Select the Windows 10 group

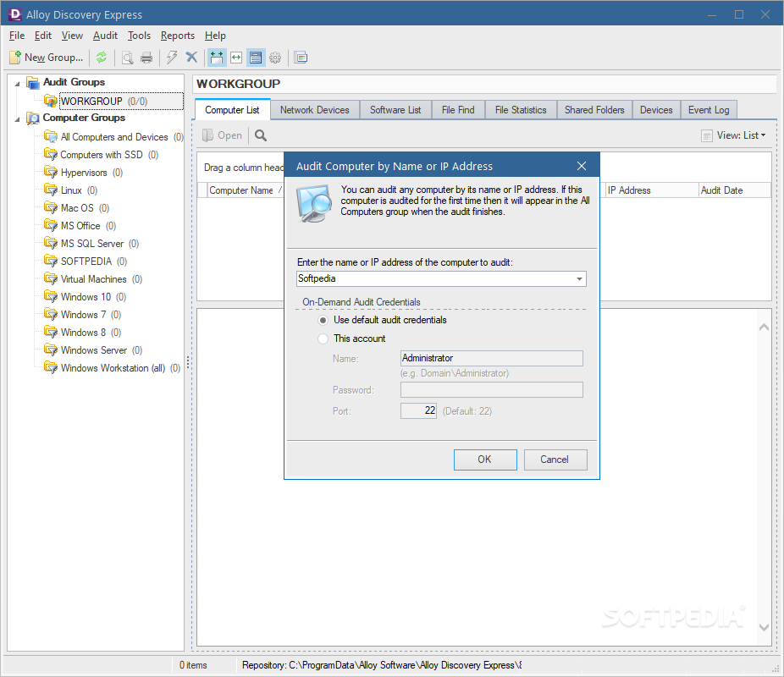point(86,297)
